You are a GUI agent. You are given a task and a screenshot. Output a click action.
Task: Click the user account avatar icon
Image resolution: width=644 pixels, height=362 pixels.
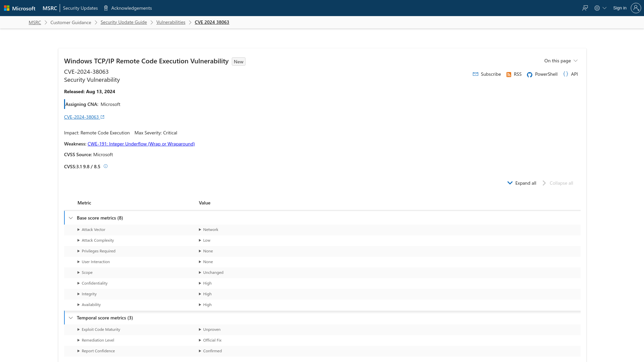[636, 8]
